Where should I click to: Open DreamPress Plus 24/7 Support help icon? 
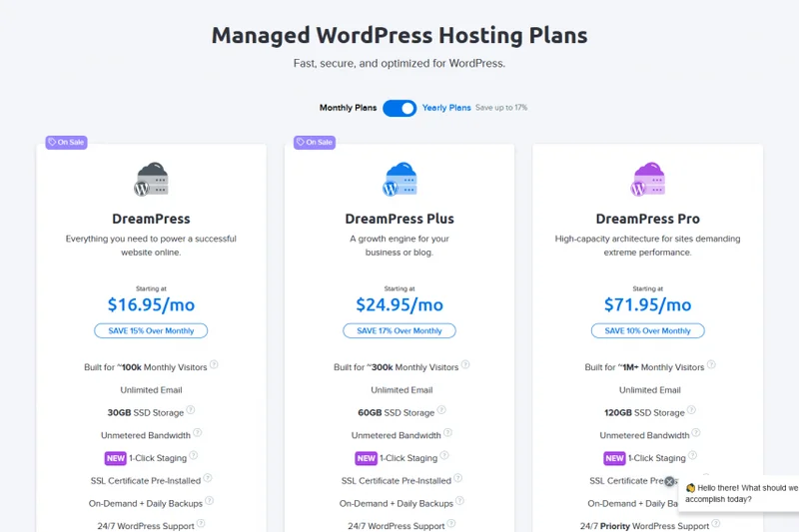tap(451, 523)
